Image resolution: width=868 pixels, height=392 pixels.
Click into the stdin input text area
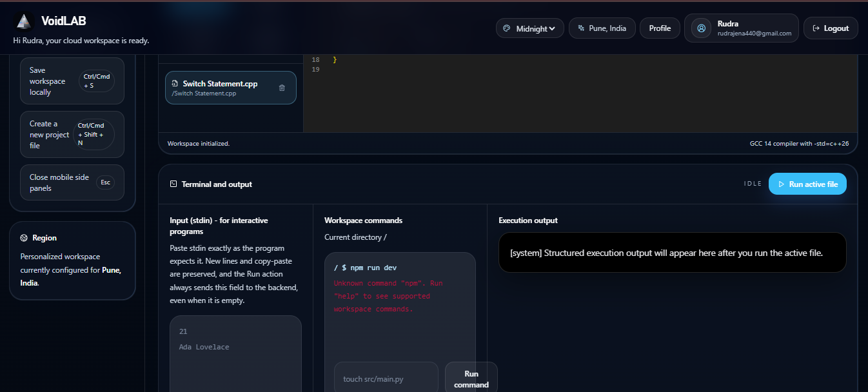tap(235, 354)
